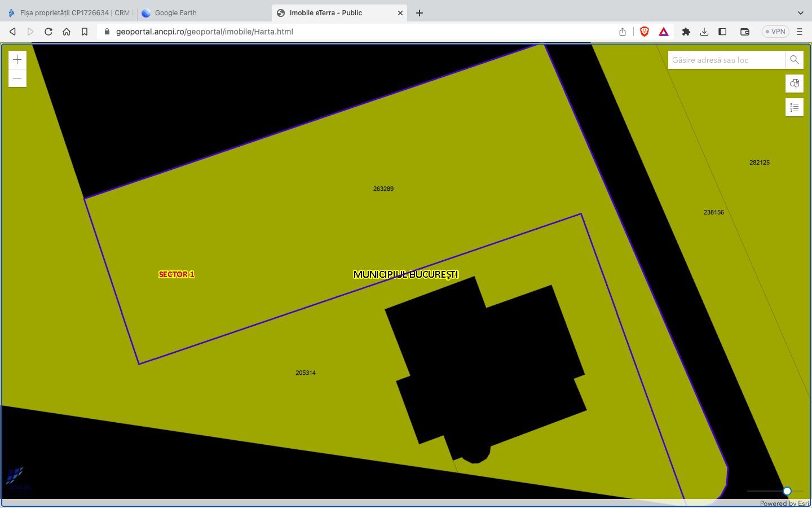Open the map legend list panel
Viewport: 812px width, 508px height.
coord(794,107)
